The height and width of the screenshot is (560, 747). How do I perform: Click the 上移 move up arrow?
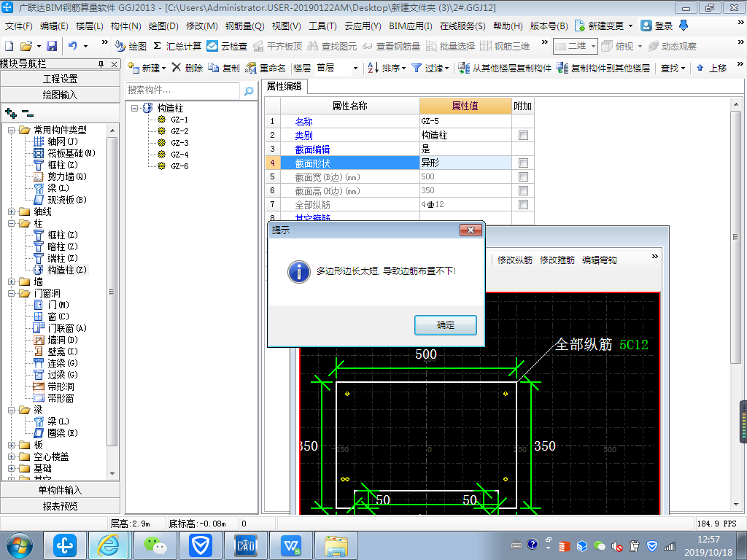click(700, 68)
